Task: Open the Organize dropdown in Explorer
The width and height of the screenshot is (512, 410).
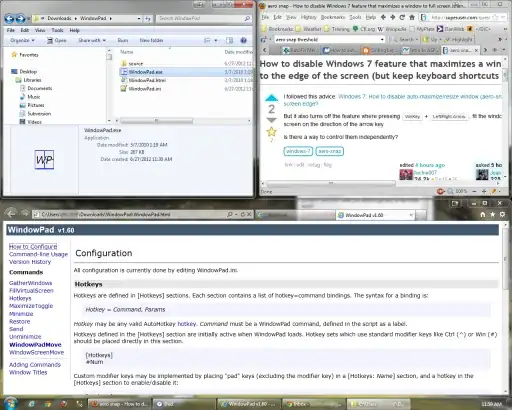Action: (22, 40)
